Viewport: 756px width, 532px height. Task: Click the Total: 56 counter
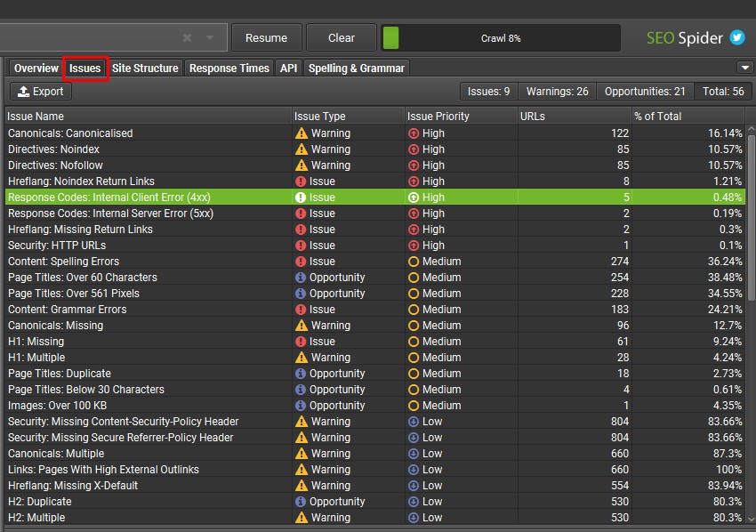pos(723,91)
